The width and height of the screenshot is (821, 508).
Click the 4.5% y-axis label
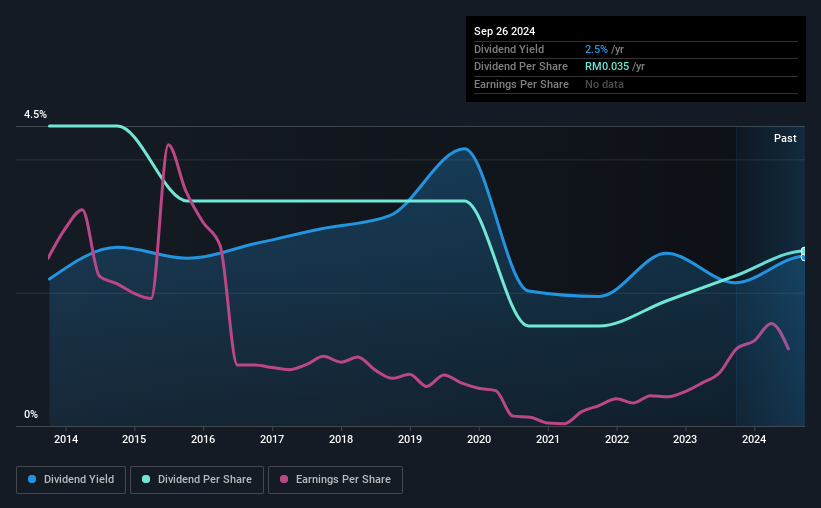35,114
